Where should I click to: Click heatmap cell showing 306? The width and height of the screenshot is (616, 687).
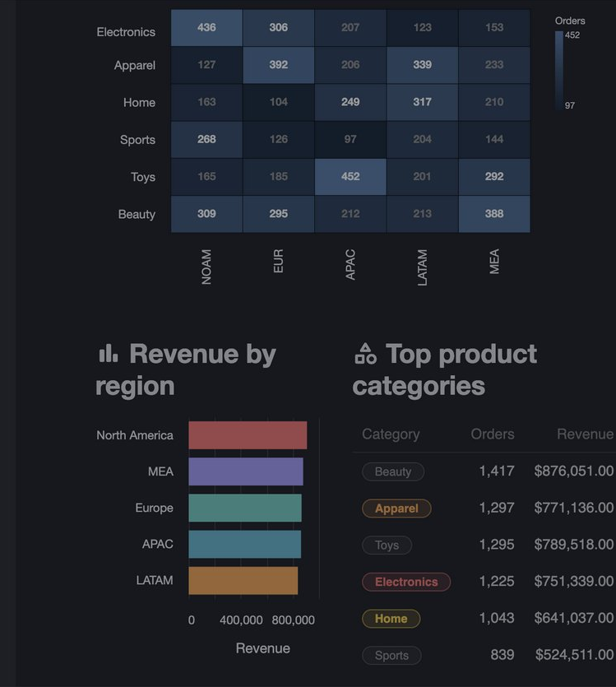[x=279, y=28]
